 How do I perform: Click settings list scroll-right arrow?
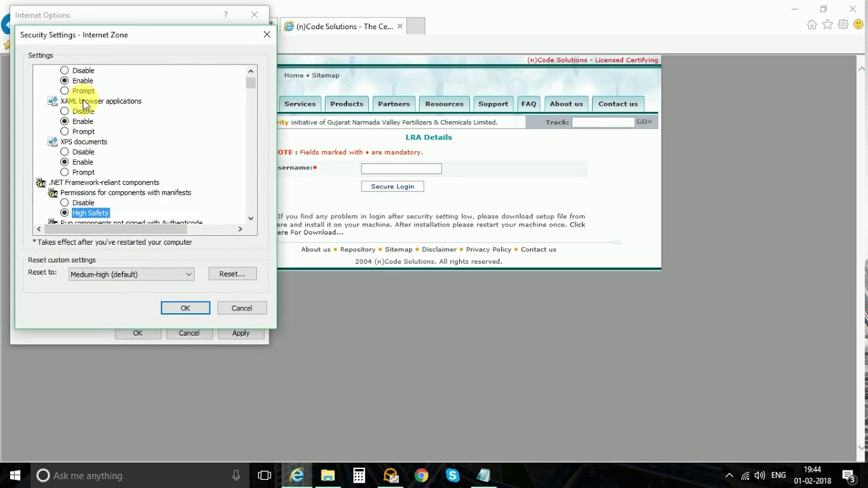coord(240,229)
